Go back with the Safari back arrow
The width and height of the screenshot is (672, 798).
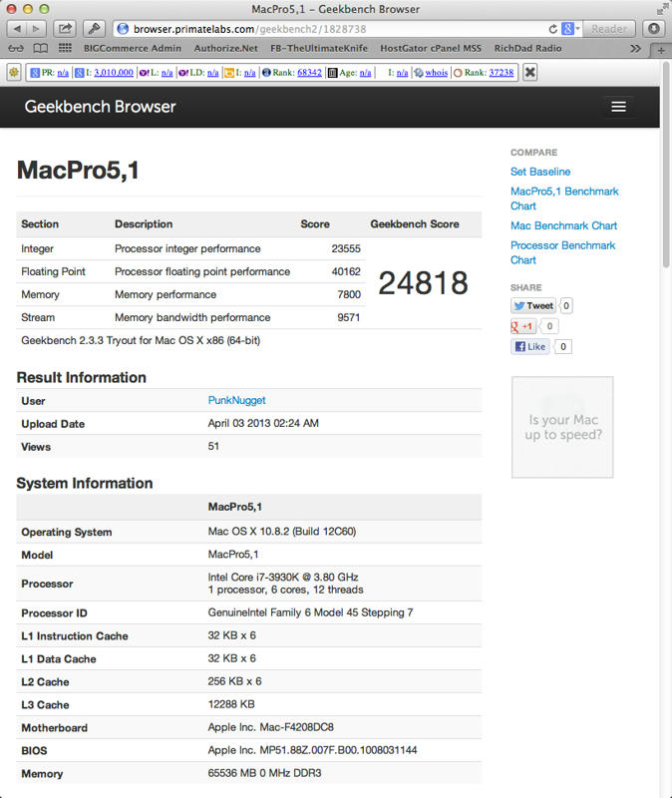tap(17, 29)
